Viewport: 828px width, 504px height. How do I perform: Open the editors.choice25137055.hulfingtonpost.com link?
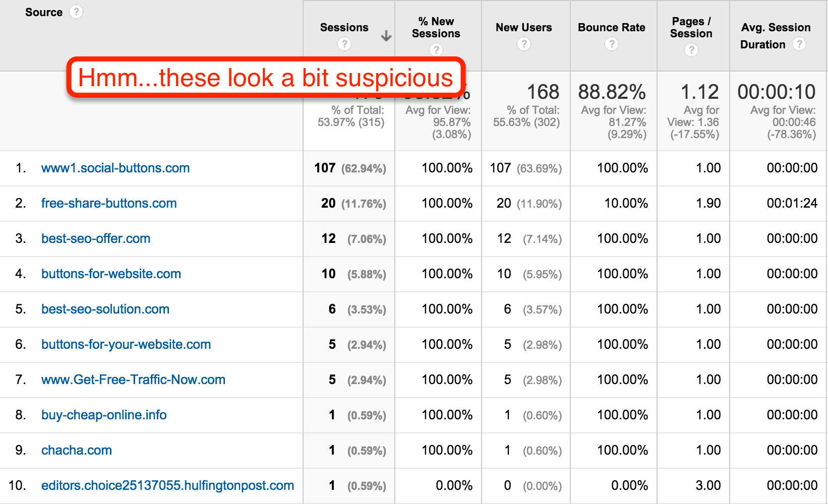[x=167, y=485]
